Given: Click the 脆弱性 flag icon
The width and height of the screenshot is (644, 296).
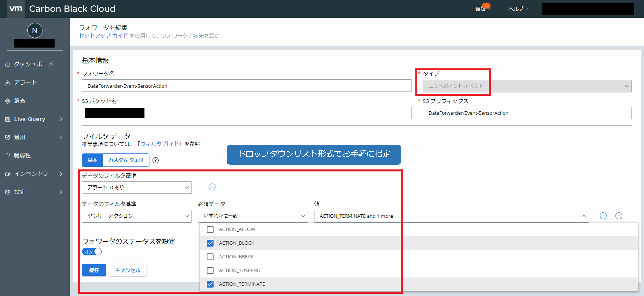Looking at the screenshot, I should coord(8,156).
